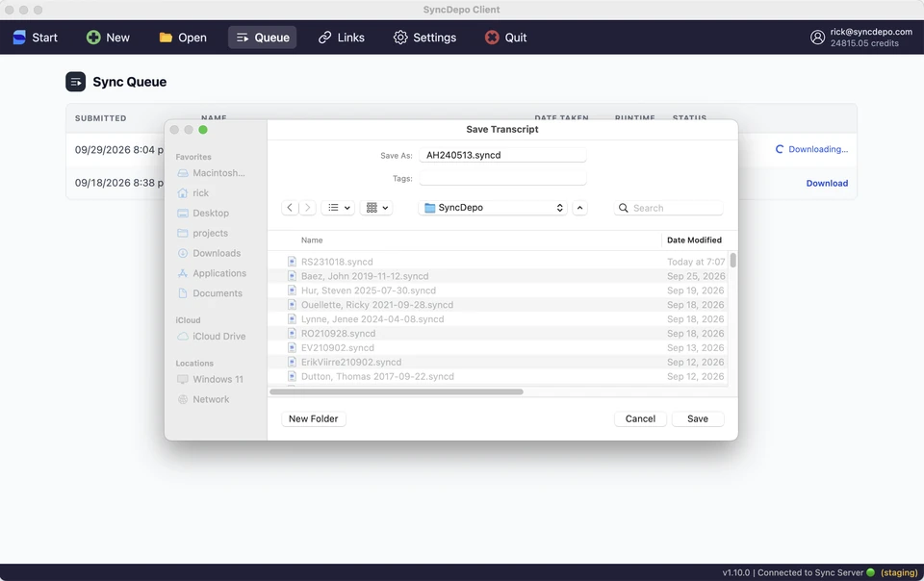The width and height of the screenshot is (924, 581).
Task: Click the horizontal scrollbar under file list
Action: click(x=396, y=392)
